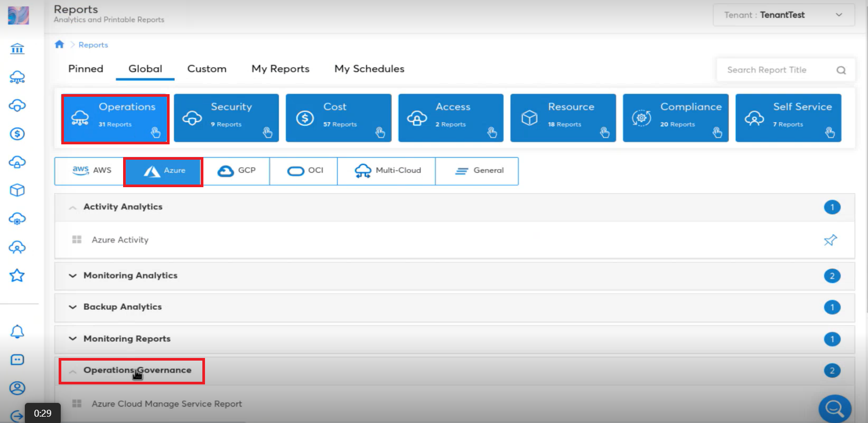Click the grid icon beside Azure Activity

(77, 240)
